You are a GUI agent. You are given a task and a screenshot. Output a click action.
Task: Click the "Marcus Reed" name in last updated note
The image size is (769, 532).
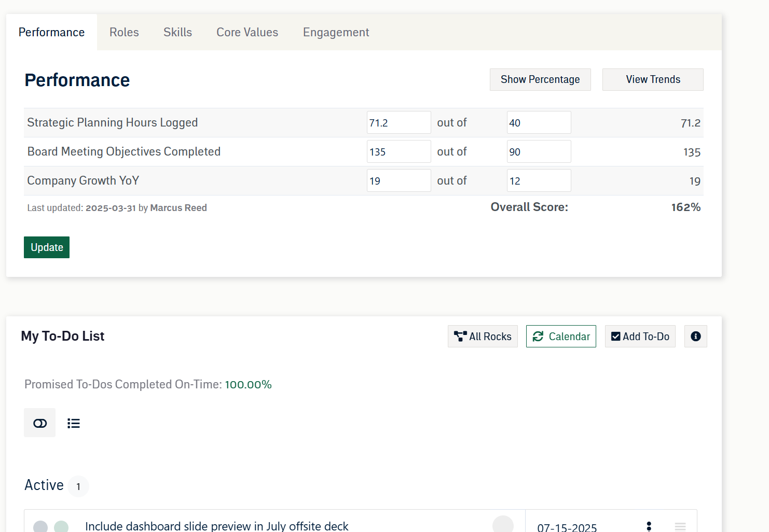178,208
